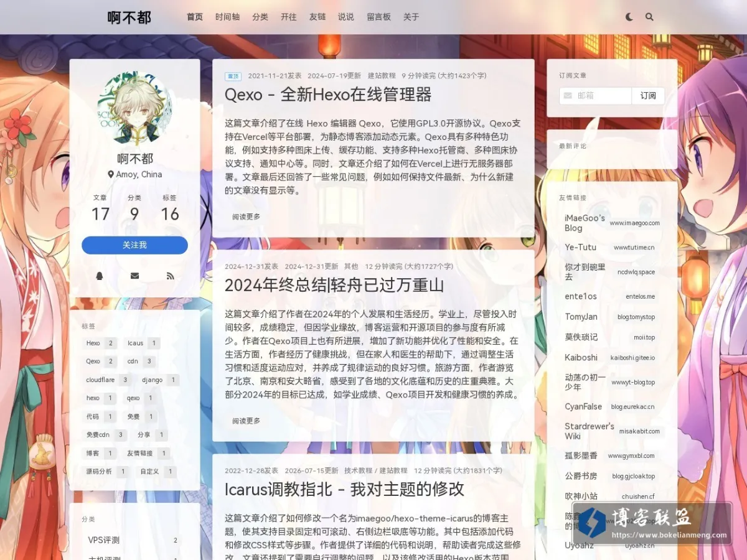747x560 pixels.
Task: Open the Qexo article title
Action: point(328,95)
